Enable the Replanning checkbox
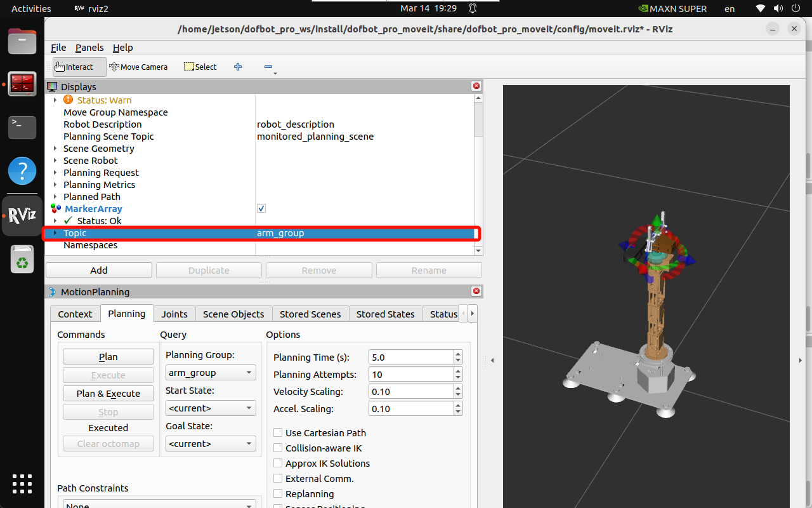The height and width of the screenshot is (508, 812). 278,493
